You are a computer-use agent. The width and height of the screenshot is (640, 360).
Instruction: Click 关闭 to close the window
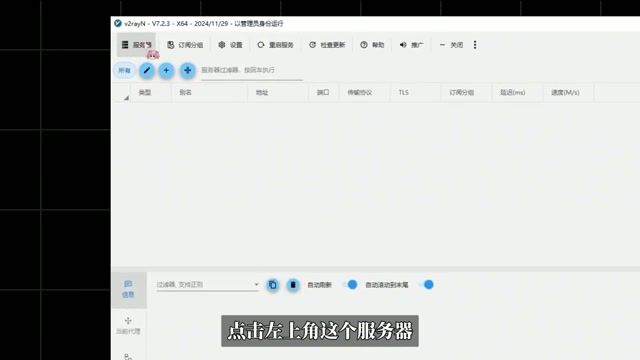(451, 45)
